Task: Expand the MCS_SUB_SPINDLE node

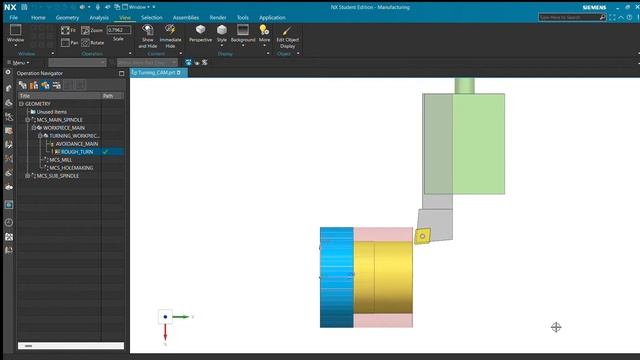Action: click(28, 176)
